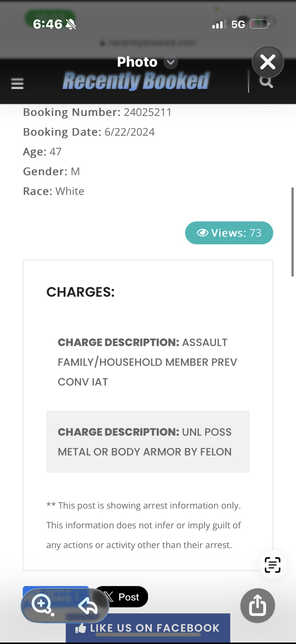Tap Like Us On Facebook banner
The width and height of the screenshot is (296, 644).
pyautogui.click(x=148, y=628)
